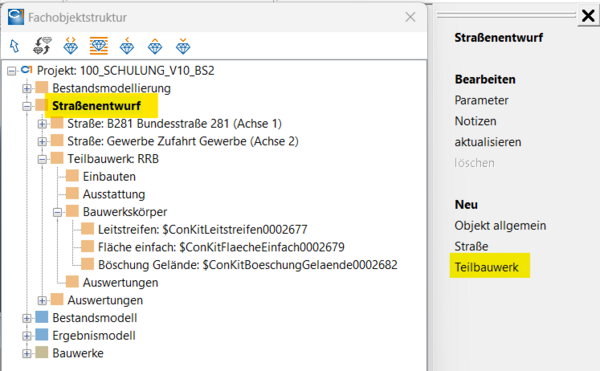Click the orange icon of Teilbauwerk: RRB

click(x=57, y=158)
